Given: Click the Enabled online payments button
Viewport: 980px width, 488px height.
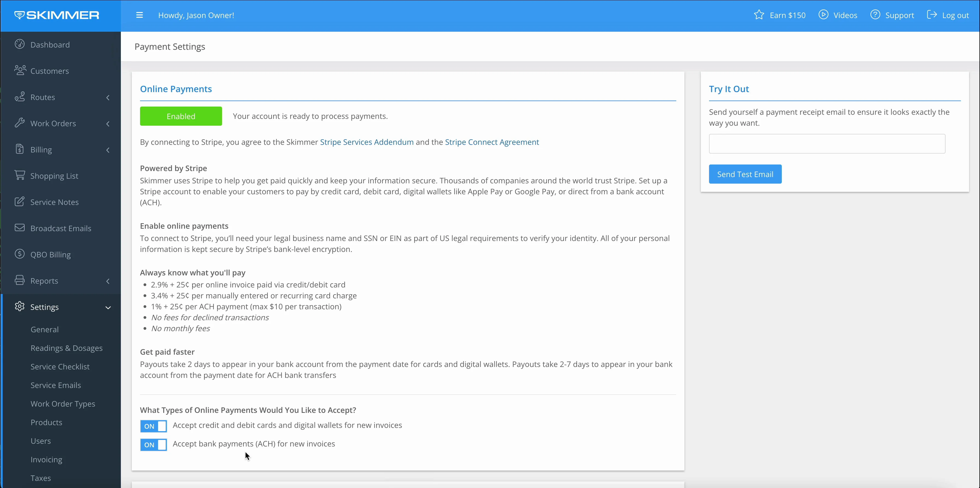Looking at the screenshot, I should (181, 116).
